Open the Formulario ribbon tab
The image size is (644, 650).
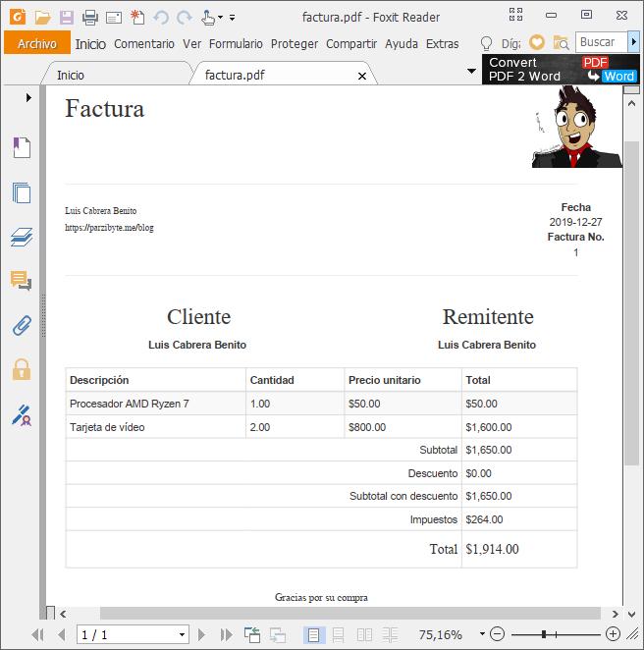click(236, 43)
